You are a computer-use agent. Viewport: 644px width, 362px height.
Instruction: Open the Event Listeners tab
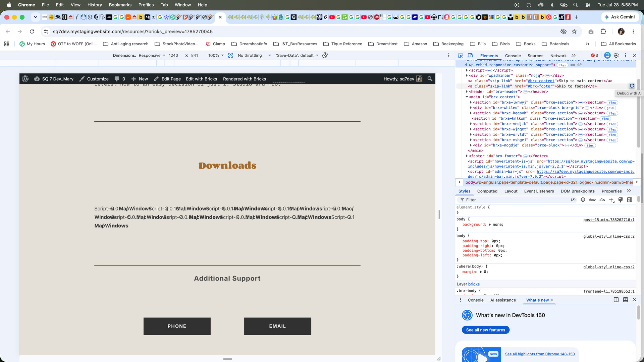tap(539, 191)
